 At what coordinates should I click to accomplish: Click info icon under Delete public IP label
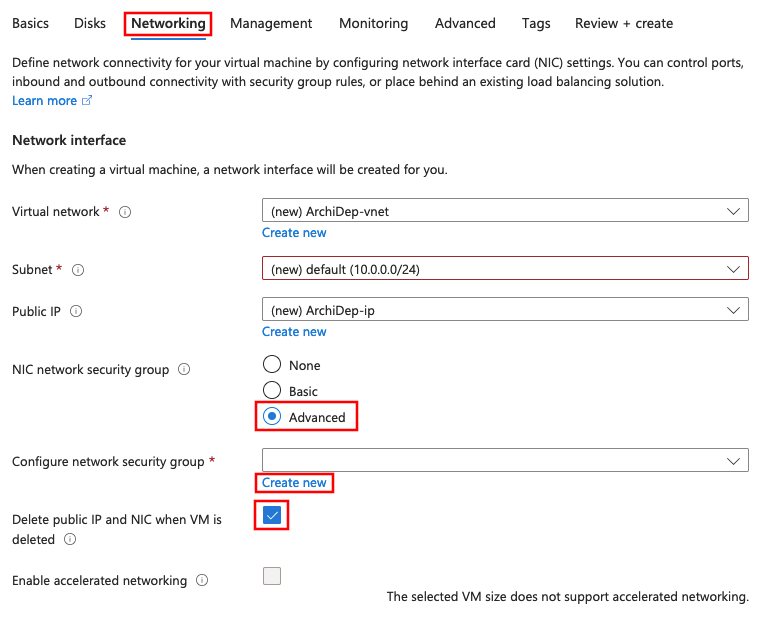coord(70,540)
